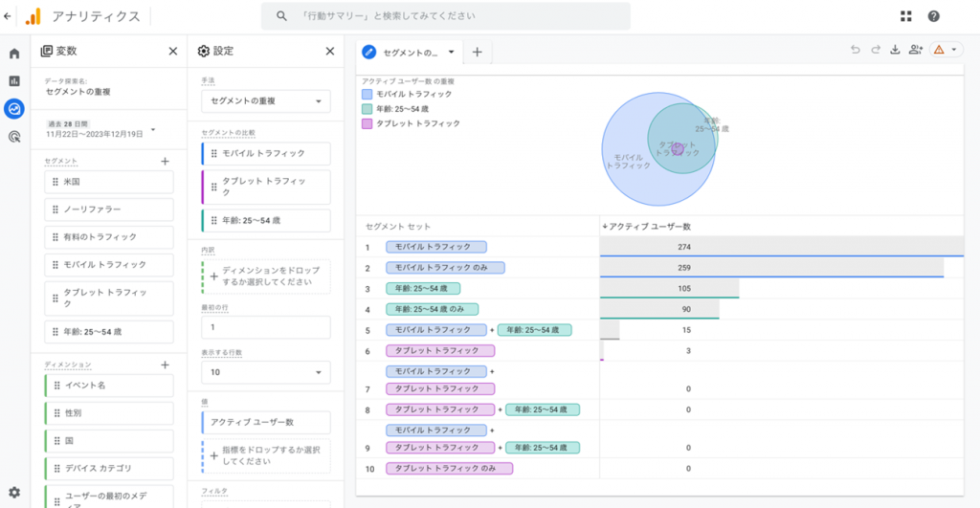Open the Home icon in left sidebar
This screenshot has width=980, height=508.
14,54
